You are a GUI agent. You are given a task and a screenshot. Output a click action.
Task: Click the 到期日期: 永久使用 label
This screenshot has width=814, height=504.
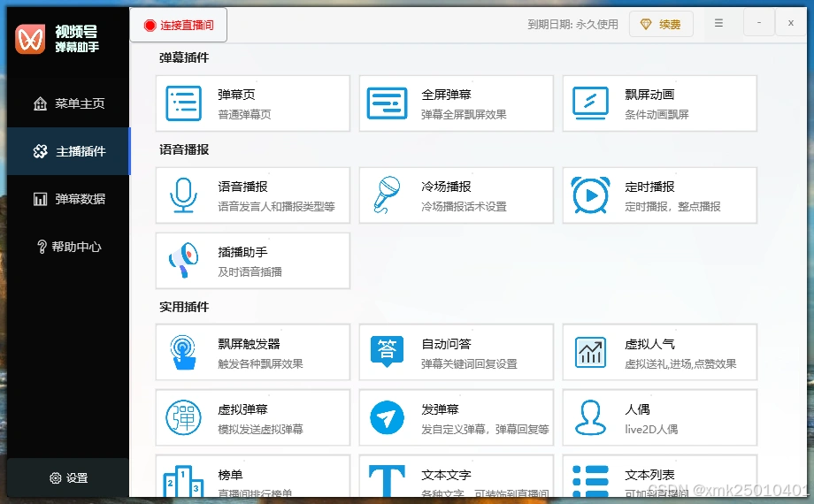[572, 25]
